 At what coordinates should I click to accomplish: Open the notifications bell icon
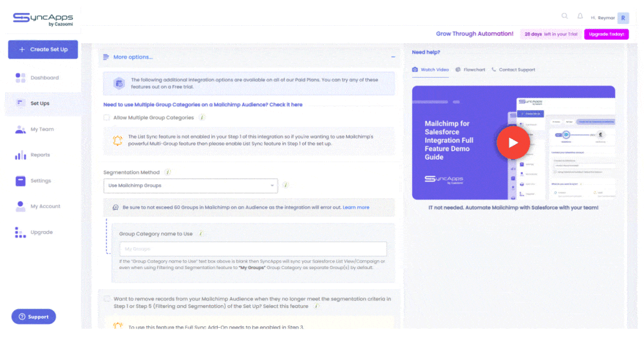click(x=580, y=17)
